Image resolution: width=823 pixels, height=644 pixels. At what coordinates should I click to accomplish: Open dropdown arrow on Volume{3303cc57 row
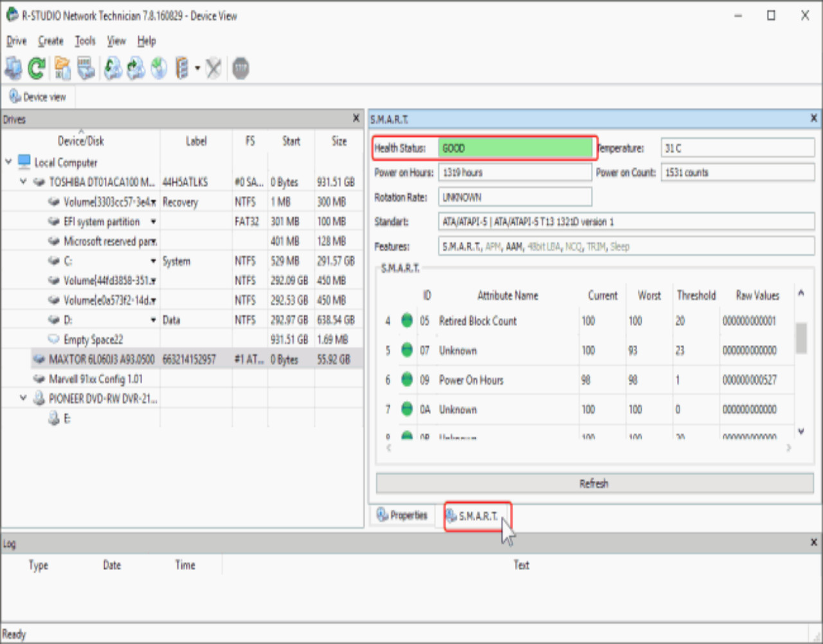coord(154,202)
